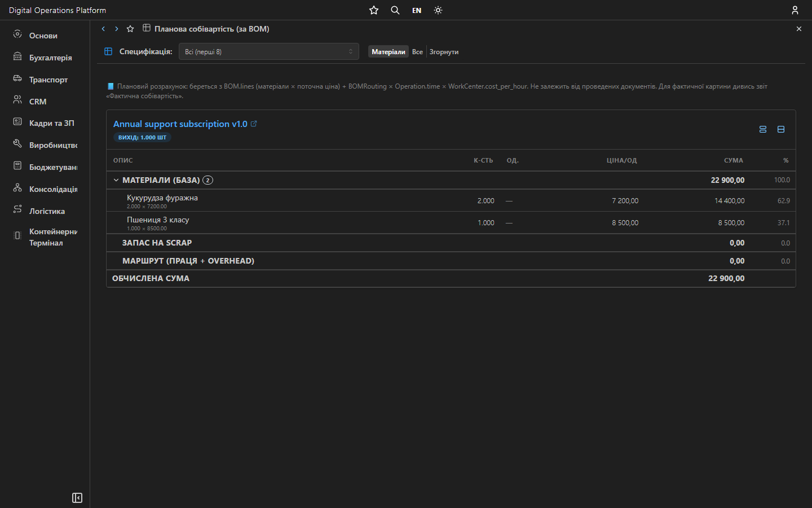This screenshot has height=508, width=812.
Task: Click the 37.1 percent value
Action: click(783, 222)
